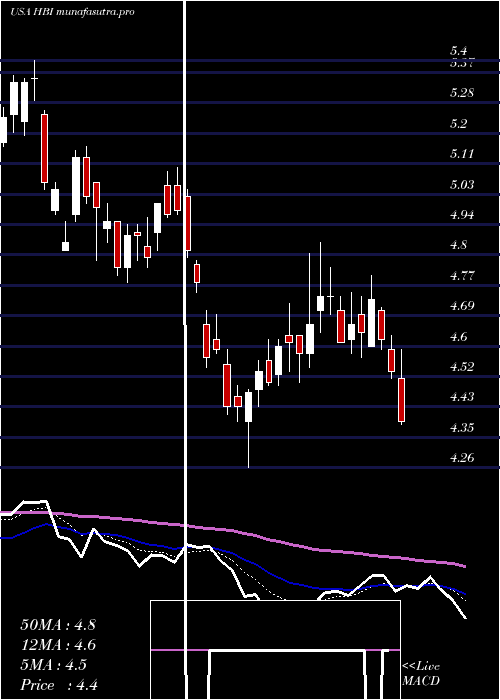The width and height of the screenshot is (500, 700).
Task: Click the 5.4 price axis label
Action: [458, 51]
